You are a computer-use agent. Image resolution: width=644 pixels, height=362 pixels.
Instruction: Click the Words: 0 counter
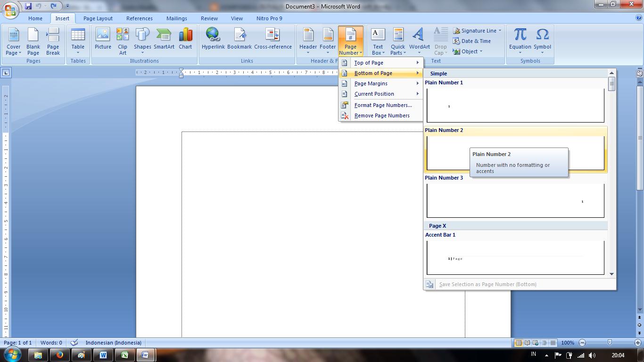point(51,343)
